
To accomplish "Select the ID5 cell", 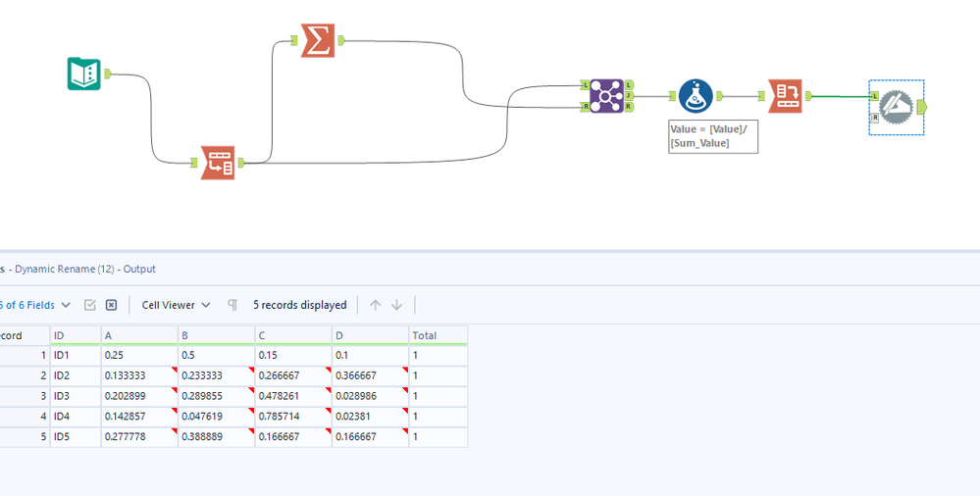I will [75, 436].
